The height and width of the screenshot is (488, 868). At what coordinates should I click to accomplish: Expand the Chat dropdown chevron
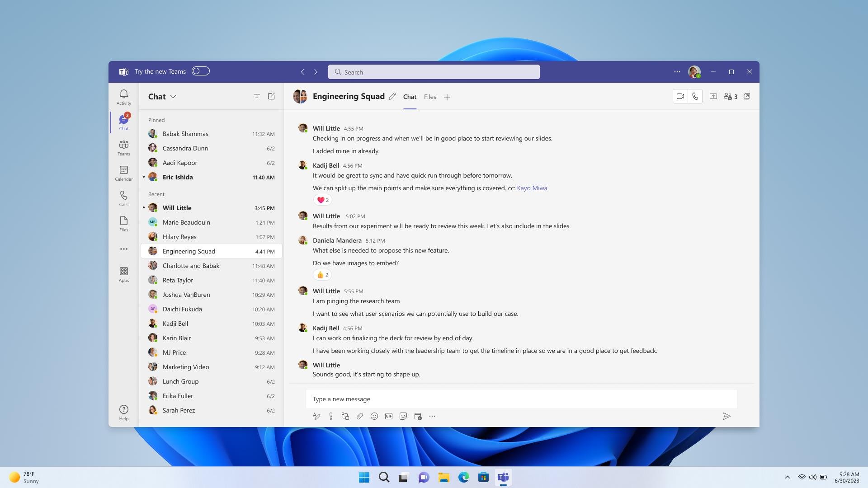coord(173,97)
